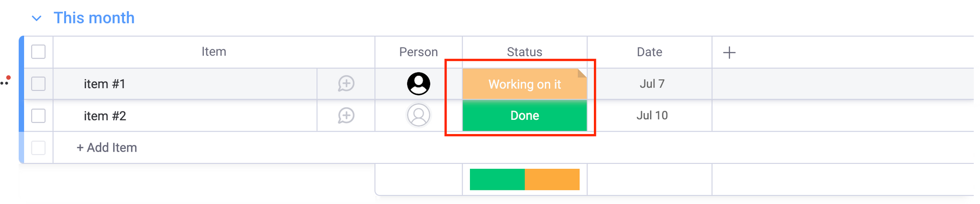980x204 pixels.
Task: Open the Working on it status dropdown
Action: point(524,84)
